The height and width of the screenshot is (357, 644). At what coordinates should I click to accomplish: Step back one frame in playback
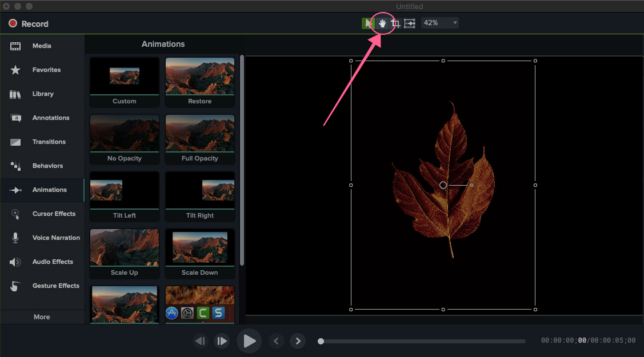click(x=200, y=341)
